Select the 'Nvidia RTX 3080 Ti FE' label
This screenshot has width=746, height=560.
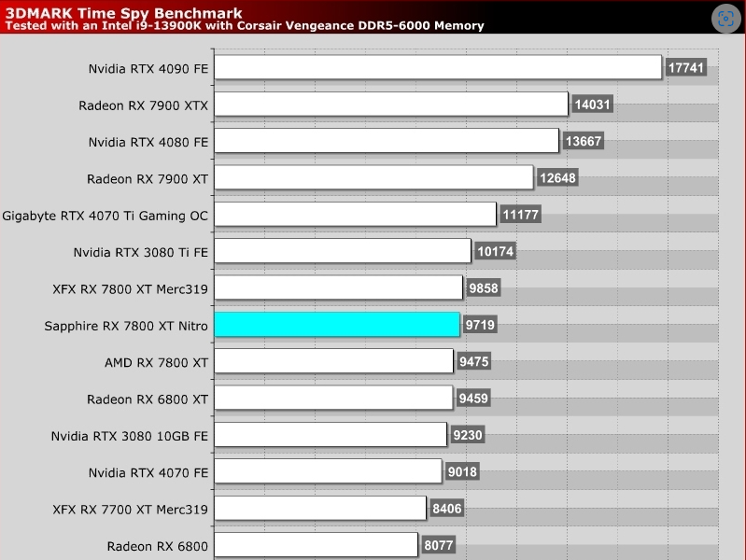coord(141,253)
